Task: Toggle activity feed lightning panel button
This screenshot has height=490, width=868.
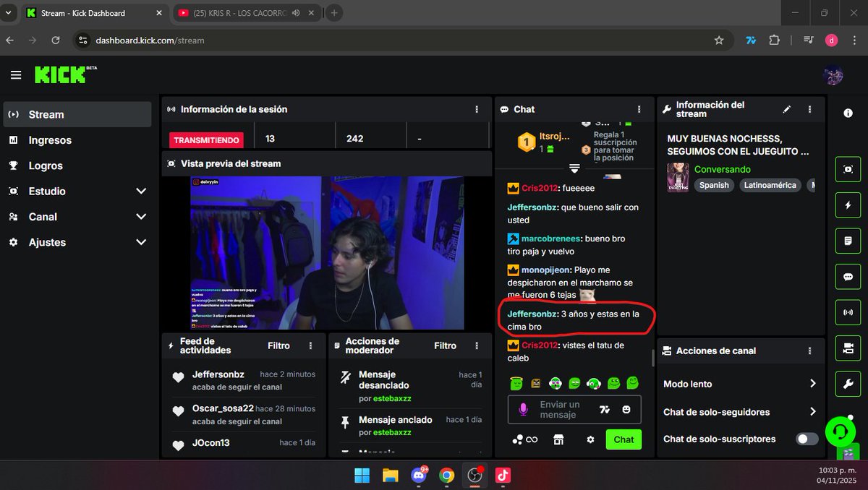Action: click(x=848, y=205)
